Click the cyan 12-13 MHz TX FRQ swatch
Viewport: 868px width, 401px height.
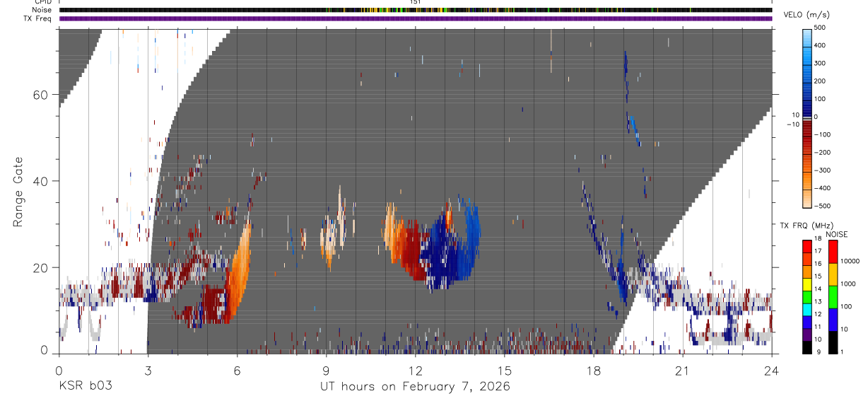807,310
